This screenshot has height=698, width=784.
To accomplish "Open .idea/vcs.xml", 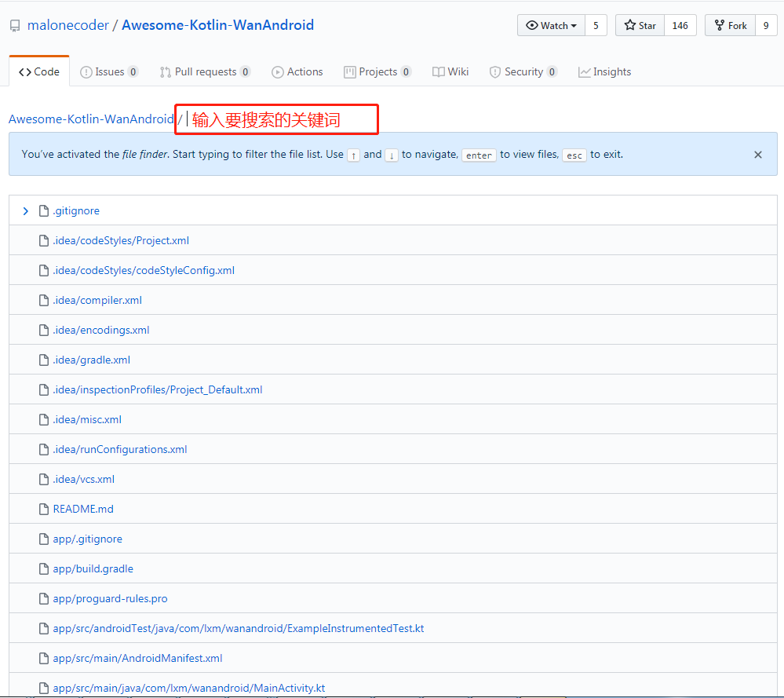I will click(83, 480).
